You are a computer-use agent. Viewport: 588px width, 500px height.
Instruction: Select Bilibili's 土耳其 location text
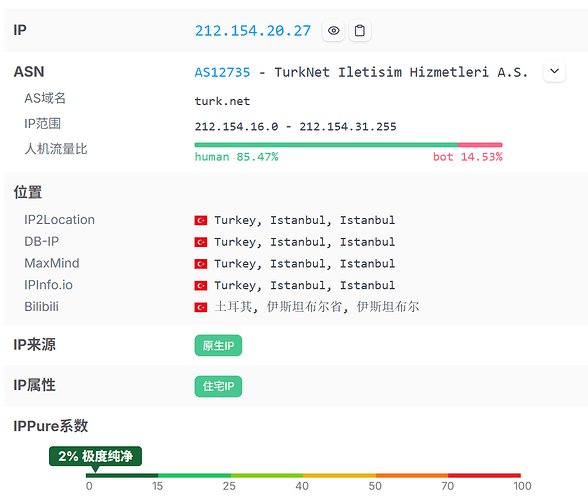pos(317,307)
